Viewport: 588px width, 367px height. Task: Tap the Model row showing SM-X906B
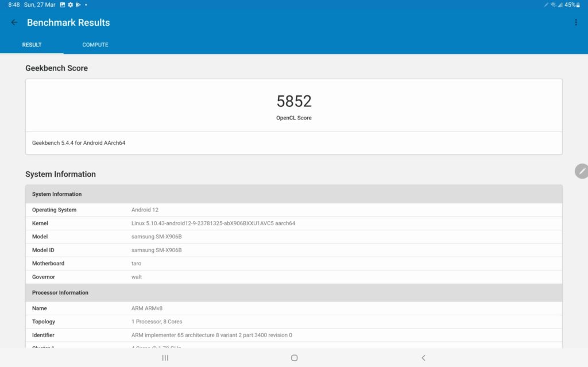pos(293,237)
